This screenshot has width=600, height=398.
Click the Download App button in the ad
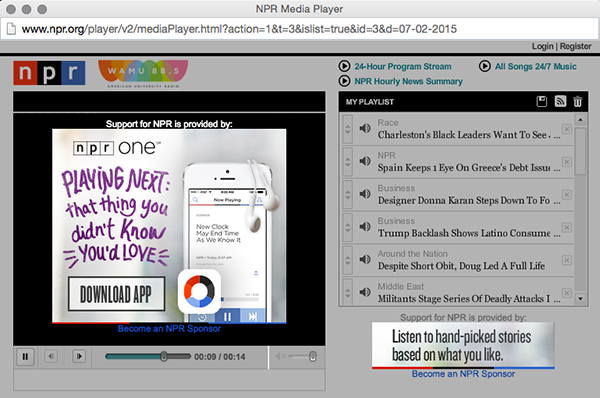117,294
